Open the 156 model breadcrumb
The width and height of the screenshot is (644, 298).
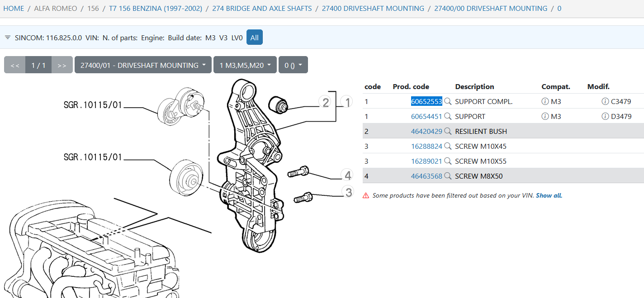coord(93,8)
